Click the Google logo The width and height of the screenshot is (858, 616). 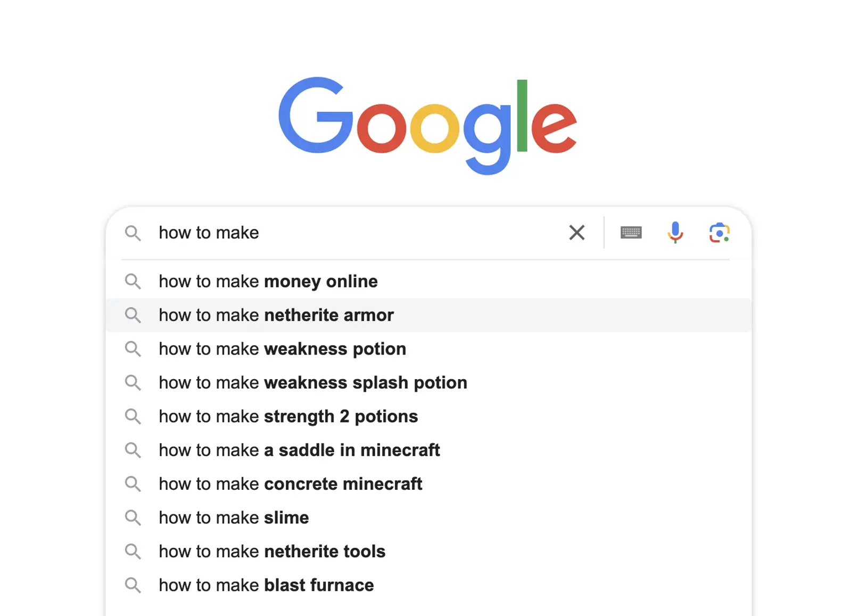(x=427, y=125)
